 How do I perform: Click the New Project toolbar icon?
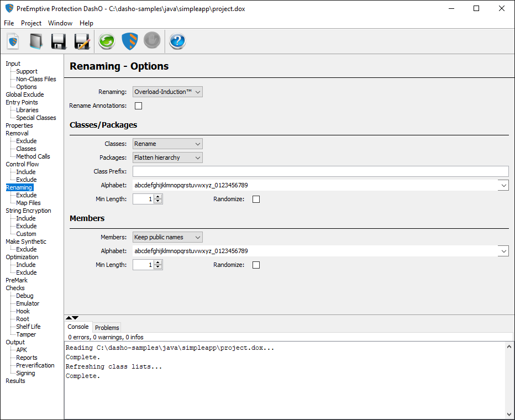pyautogui.click(x=13, y=41)
